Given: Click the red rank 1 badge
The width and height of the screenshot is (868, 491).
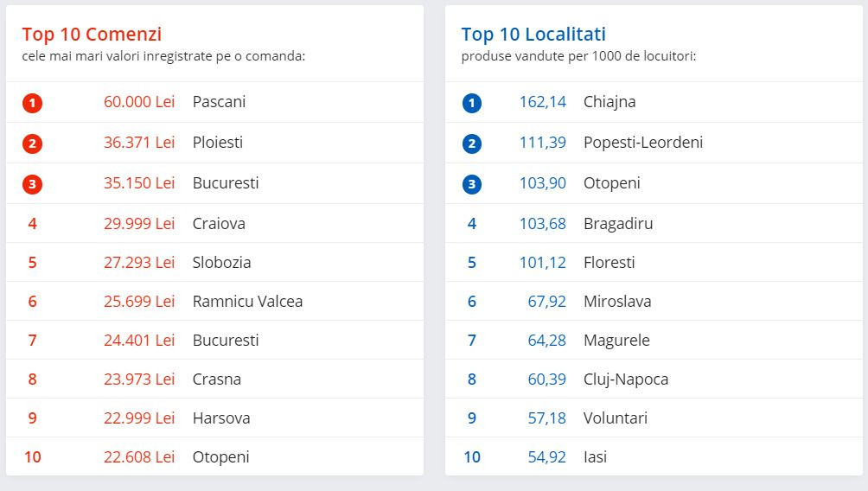Looking at the screenshot, I should tap(33, 103).
